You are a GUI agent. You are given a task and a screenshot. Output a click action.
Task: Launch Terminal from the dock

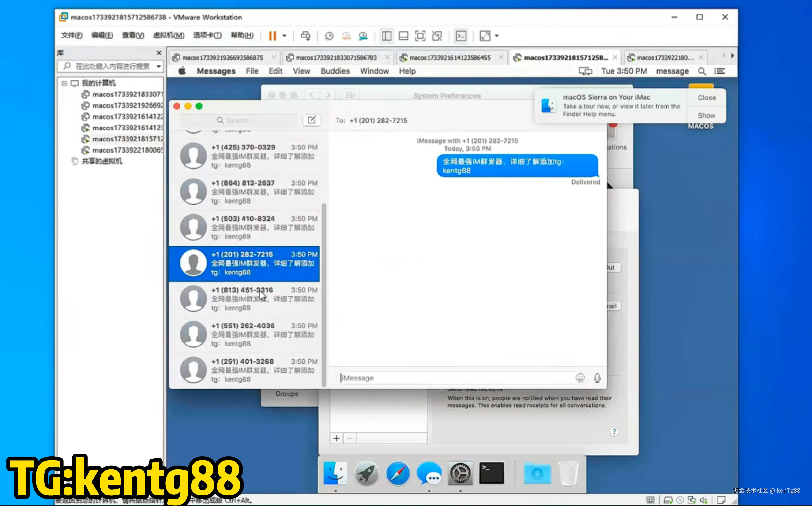tap(491, 473)
